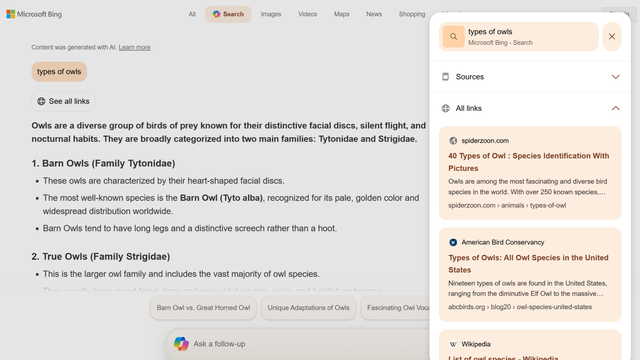Click the Microsoft Bing logo
Screen dimensions: 640x360
coord(34,14)
